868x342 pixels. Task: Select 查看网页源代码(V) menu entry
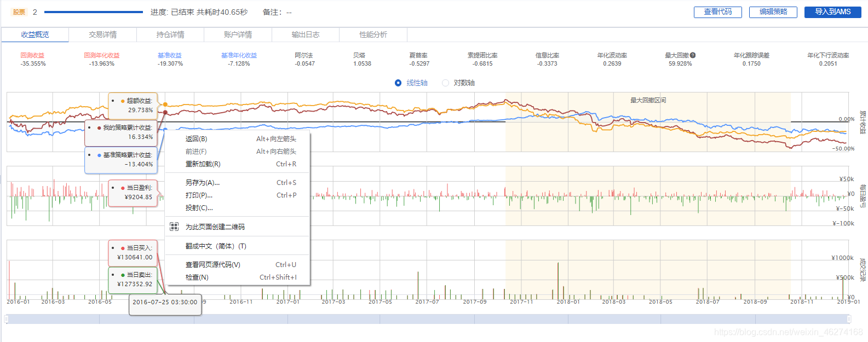click(x=238, y=265)
